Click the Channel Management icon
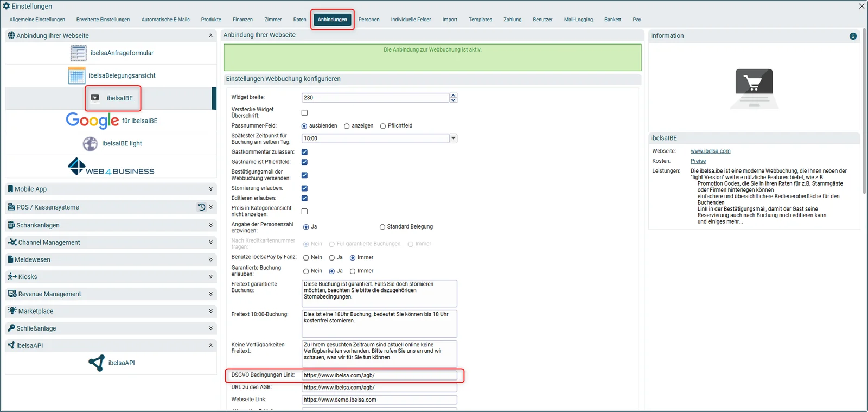Viewport: 868px width, 412px height. pos(12,242)
